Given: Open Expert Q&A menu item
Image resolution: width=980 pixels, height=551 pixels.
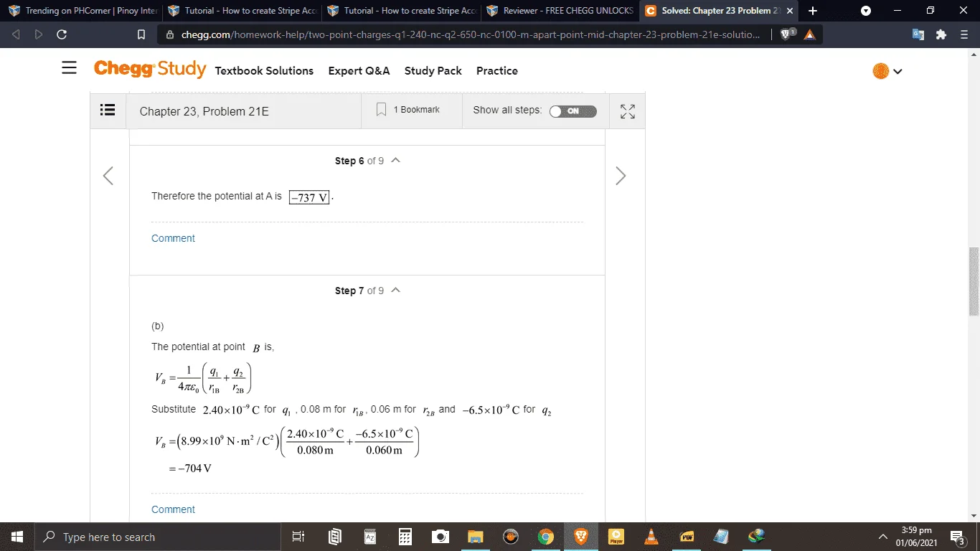Looking at the screenshot, I should click(359, 70).
